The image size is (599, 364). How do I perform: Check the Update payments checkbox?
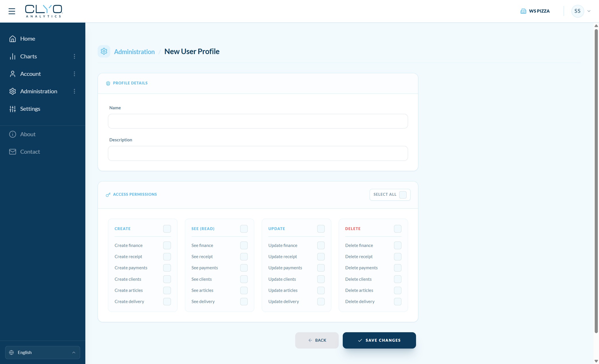(321, 268)
